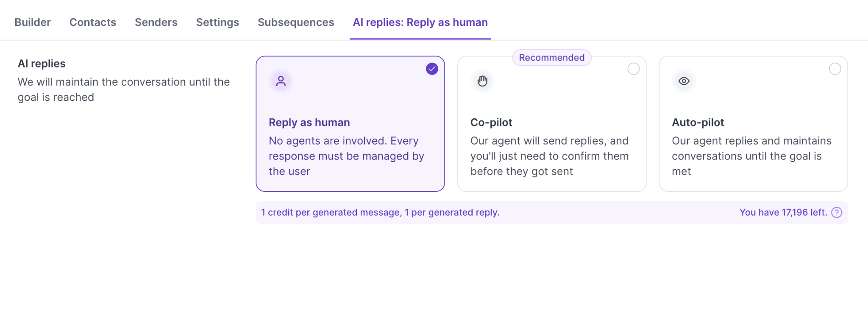This screenshot has width=868, height=325.
Task: Select the Subsequences tab
Action: [x=296, y=22]
